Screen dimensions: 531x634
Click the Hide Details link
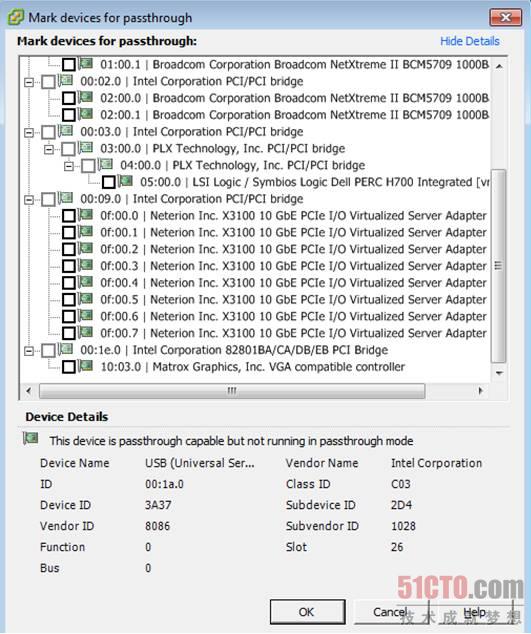point(470,41)
